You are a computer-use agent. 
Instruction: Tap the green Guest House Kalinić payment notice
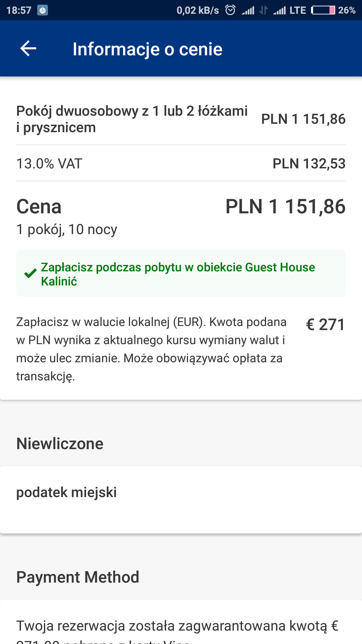point(178,274)
